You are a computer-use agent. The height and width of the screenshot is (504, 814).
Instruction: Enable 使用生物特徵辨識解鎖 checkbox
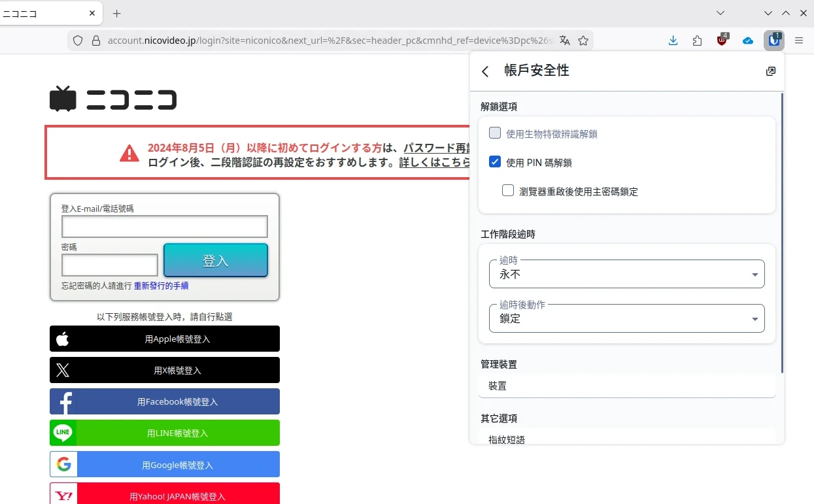click(495, 133)
